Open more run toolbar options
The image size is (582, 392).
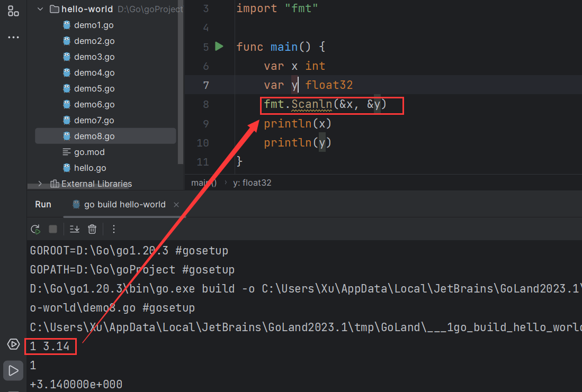pyautogui.click(x=114, y=229)
